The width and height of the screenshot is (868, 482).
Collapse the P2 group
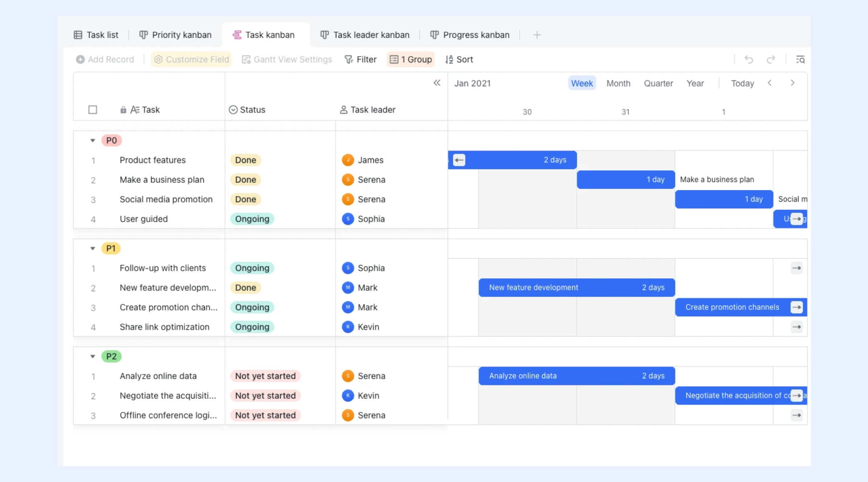click(x=93, y=357)
